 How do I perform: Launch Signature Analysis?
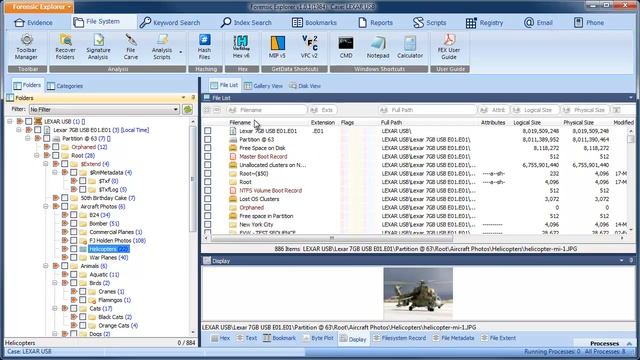pyautogui.click(x=98, y=47)
